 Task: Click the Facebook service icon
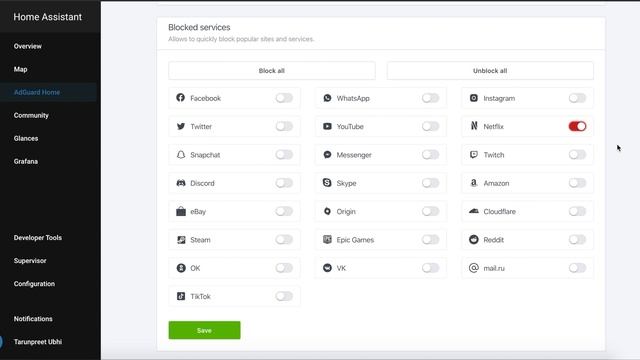coord(180,98)
